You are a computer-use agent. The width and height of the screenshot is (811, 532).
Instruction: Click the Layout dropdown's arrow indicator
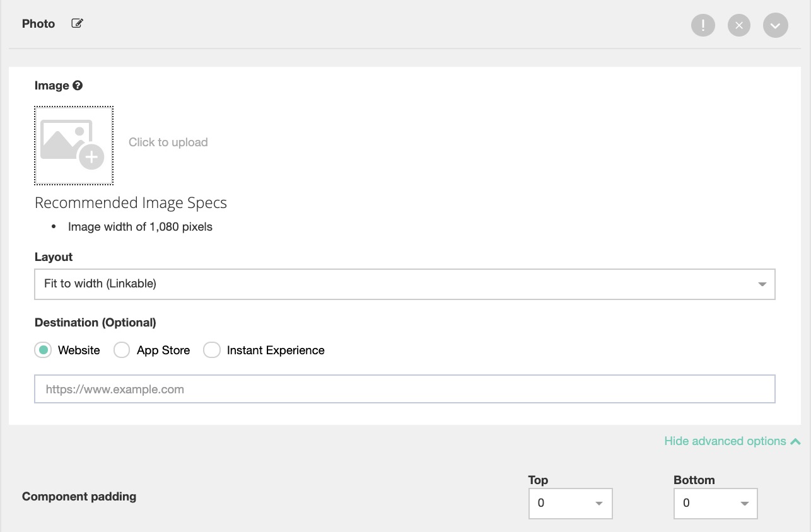click(x=762, y=284)
